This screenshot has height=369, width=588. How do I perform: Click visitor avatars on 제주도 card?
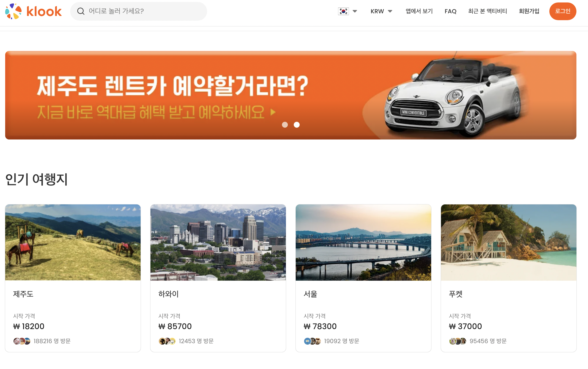tap(22, 341)
